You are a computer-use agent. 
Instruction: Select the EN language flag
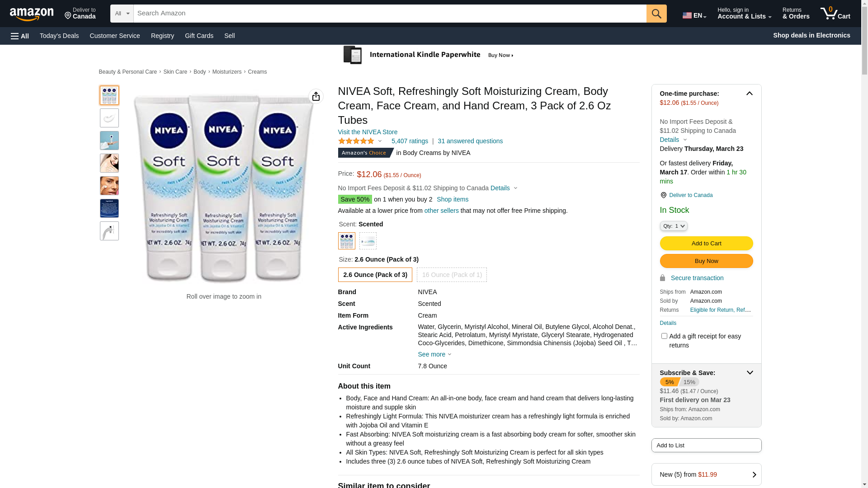(x=693, y=15)
